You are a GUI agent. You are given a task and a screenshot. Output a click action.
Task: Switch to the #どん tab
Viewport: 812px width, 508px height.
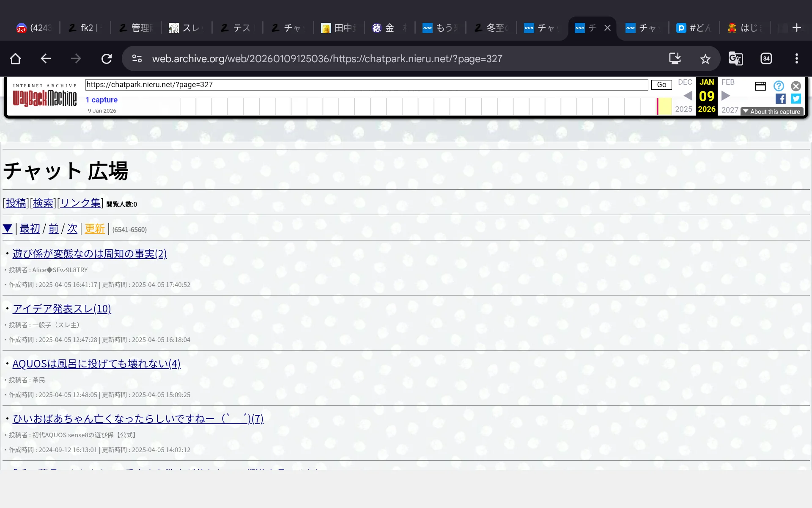(x=694, y=28)
